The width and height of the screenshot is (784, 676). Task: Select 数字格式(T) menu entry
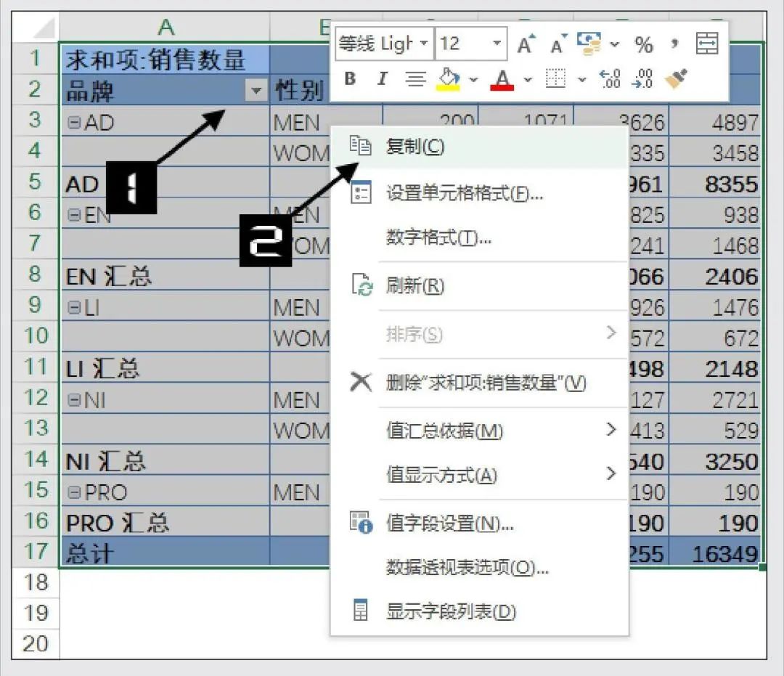coord(479,237)
